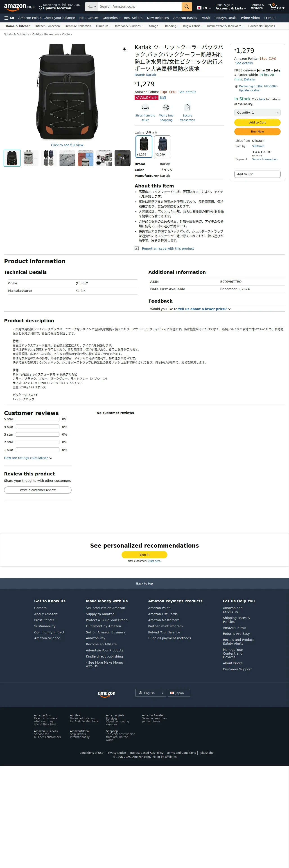This screenshot has height=868, width=289.
Task: Click Write a customer review
Action: (38, 490)
